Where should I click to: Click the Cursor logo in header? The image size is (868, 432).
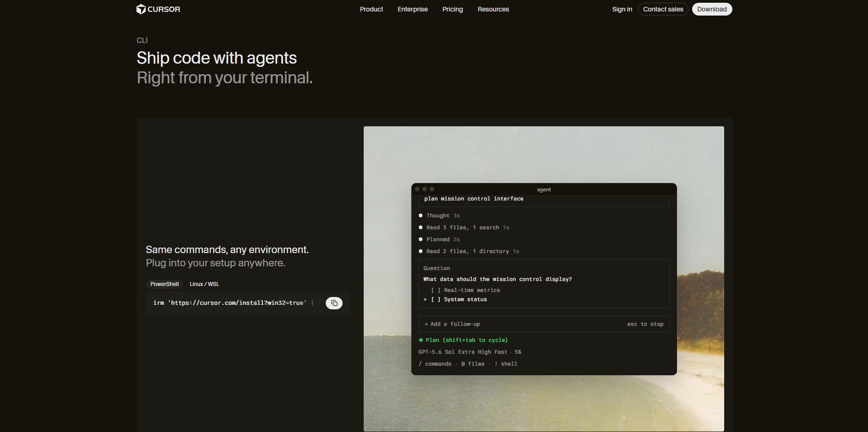pyautogui.click(x=158, y=9)
